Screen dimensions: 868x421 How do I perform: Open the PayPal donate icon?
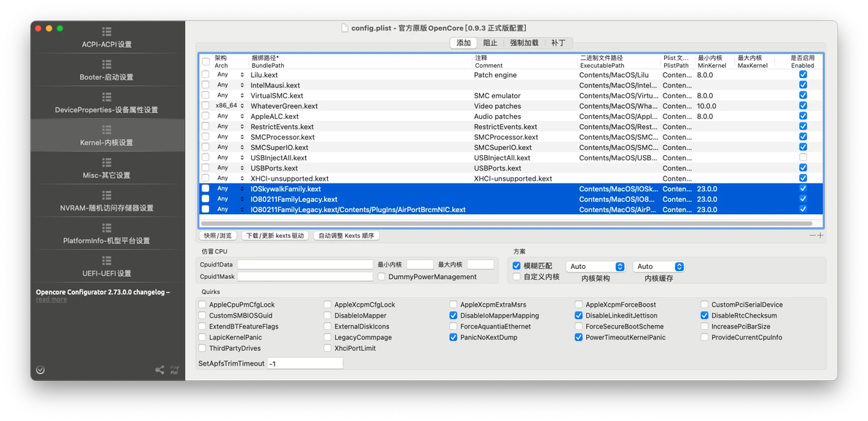pyautogui.click(x=174, y=370)
